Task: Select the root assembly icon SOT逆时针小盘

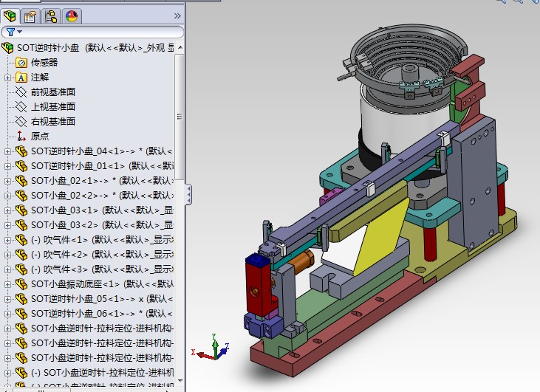Action: 8,47
